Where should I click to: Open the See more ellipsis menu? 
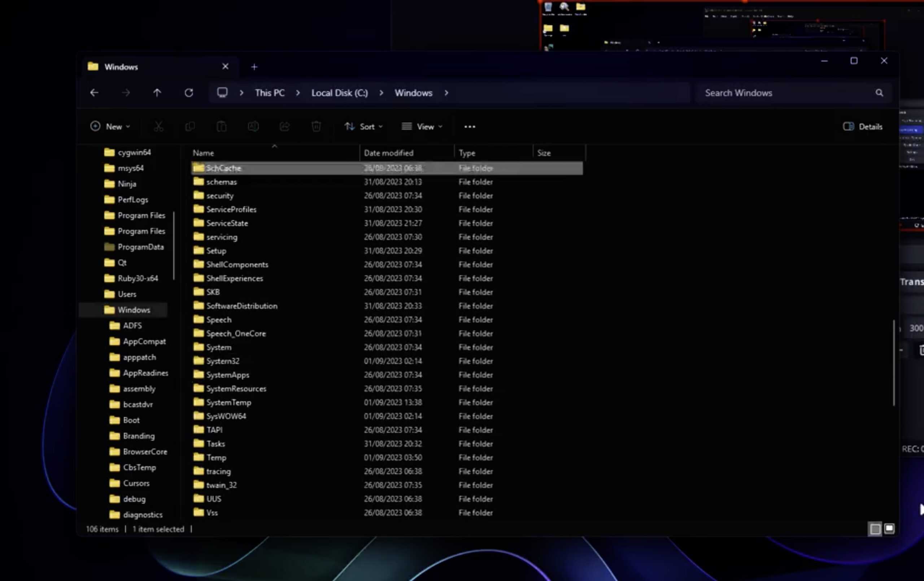(469, 127)
